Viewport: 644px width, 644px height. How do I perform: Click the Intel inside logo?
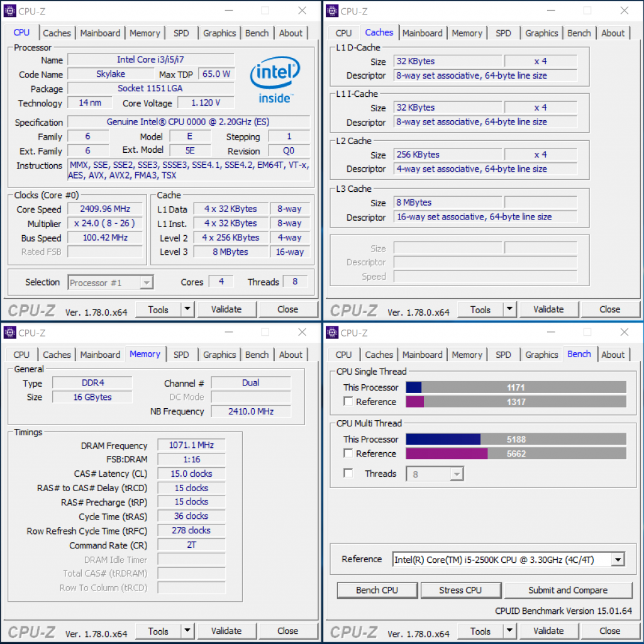click(275, 80)
